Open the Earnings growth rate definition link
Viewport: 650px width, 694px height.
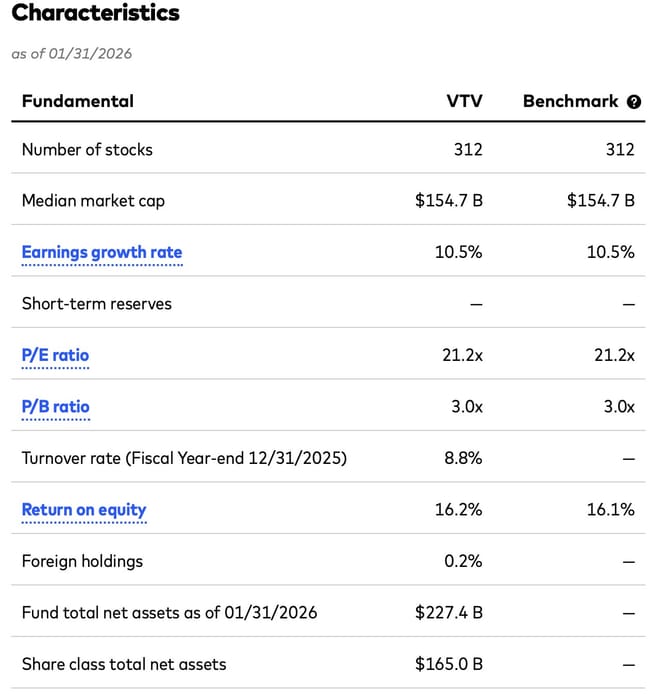[x=102, y=252]
